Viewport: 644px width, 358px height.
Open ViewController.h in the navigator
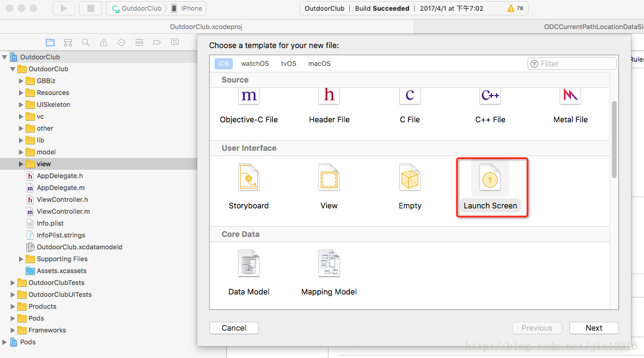pyautogui.click(x=62, y=199)
